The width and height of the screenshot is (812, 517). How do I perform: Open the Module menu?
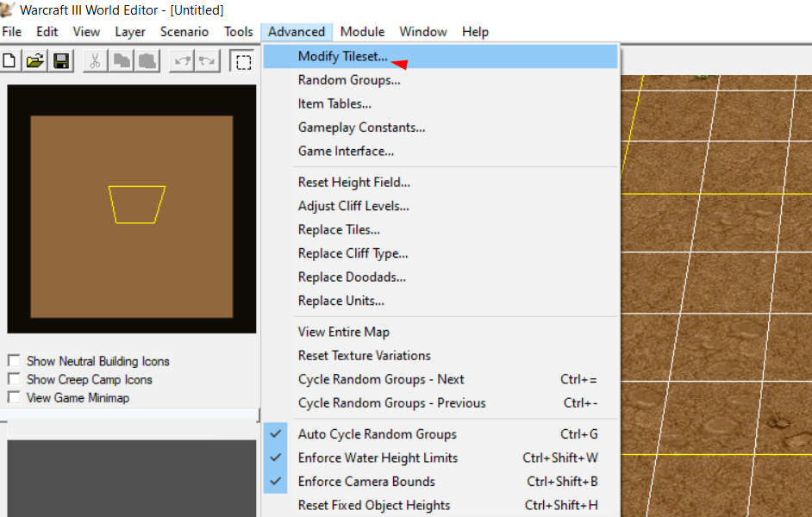(363, 32)
